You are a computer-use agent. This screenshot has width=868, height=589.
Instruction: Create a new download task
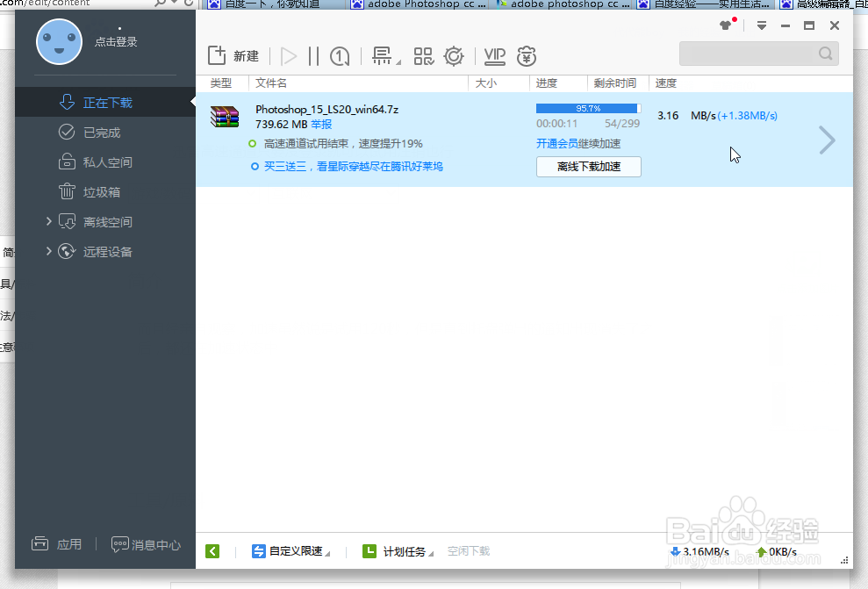[231, 55]
